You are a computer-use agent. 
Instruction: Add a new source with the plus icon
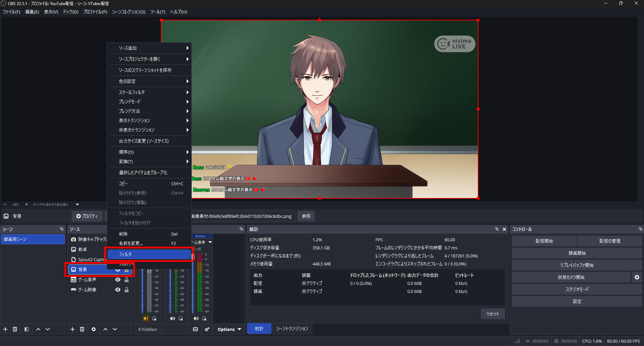coord(73,329)
